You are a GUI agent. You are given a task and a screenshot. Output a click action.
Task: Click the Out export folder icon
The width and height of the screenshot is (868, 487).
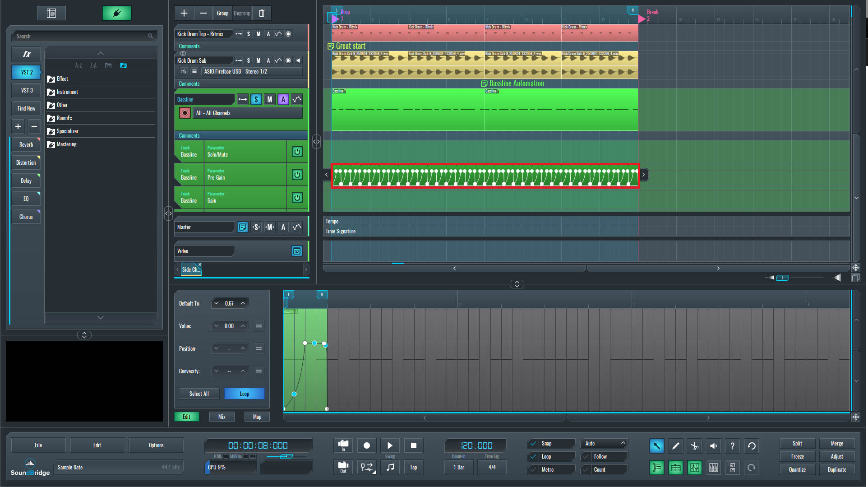[x=343, y=467]
